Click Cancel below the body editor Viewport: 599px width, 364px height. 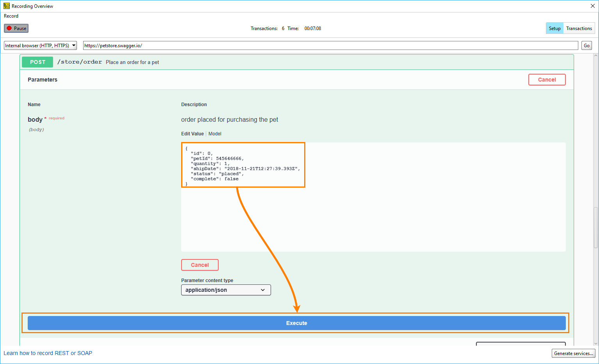tap(200, 265)
